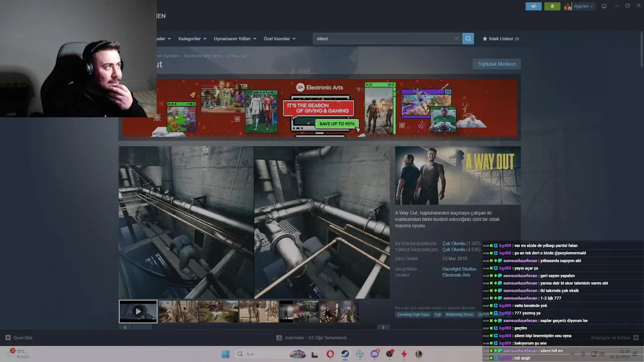Play the trailer video thumbnail
The width and height of the screenshot is (644, 362).
click(138, 311)
